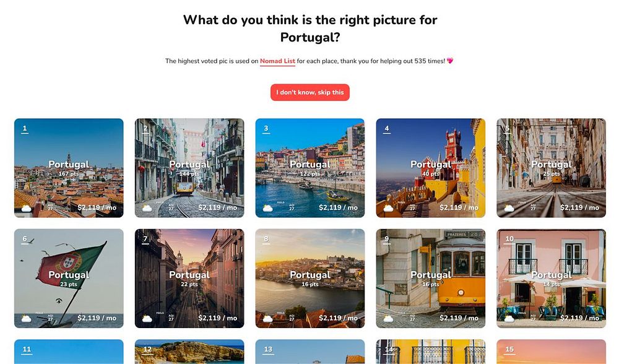
Task: Choose the sunset river picture numbered 8
Action: pyautogui.click(x=310, y=279)
